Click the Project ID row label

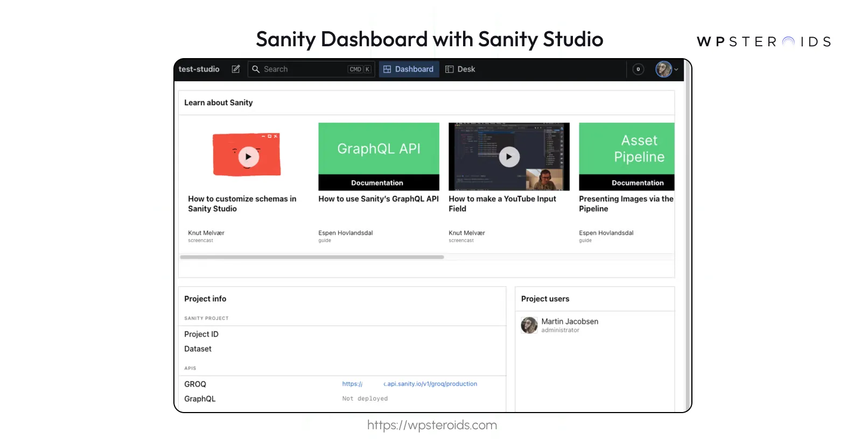(x=201, y=335)
